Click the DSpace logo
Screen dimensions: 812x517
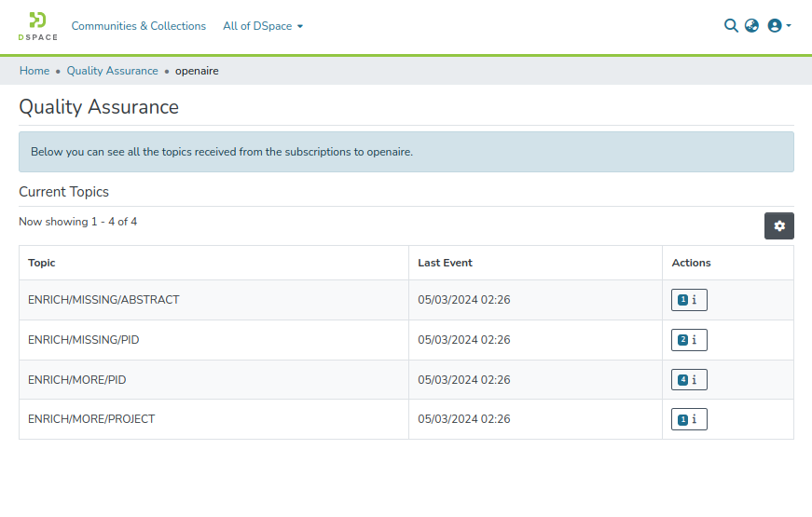tap(37, 26)
